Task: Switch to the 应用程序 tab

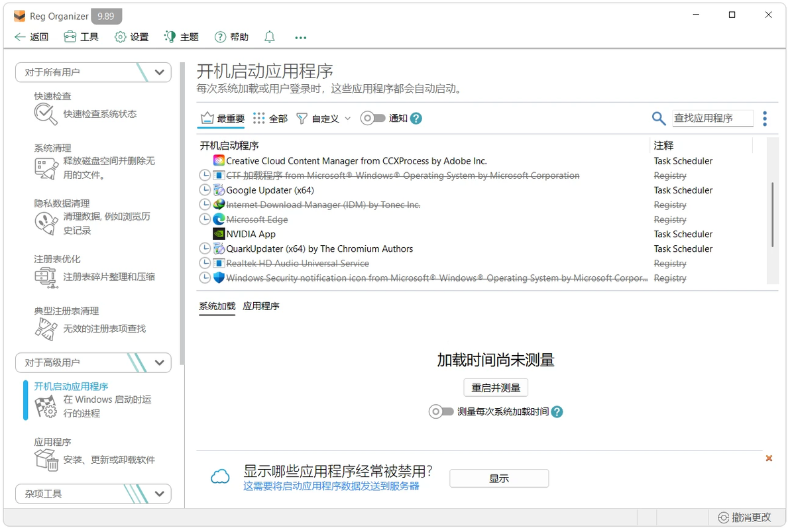Action: point(261,306)
